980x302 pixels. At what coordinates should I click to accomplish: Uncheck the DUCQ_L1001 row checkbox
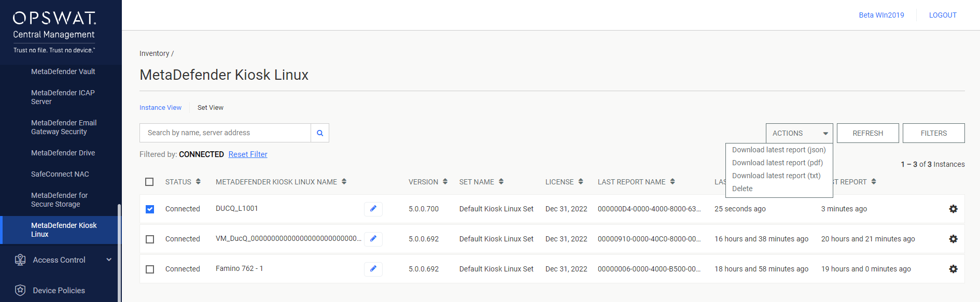[150, 209]
